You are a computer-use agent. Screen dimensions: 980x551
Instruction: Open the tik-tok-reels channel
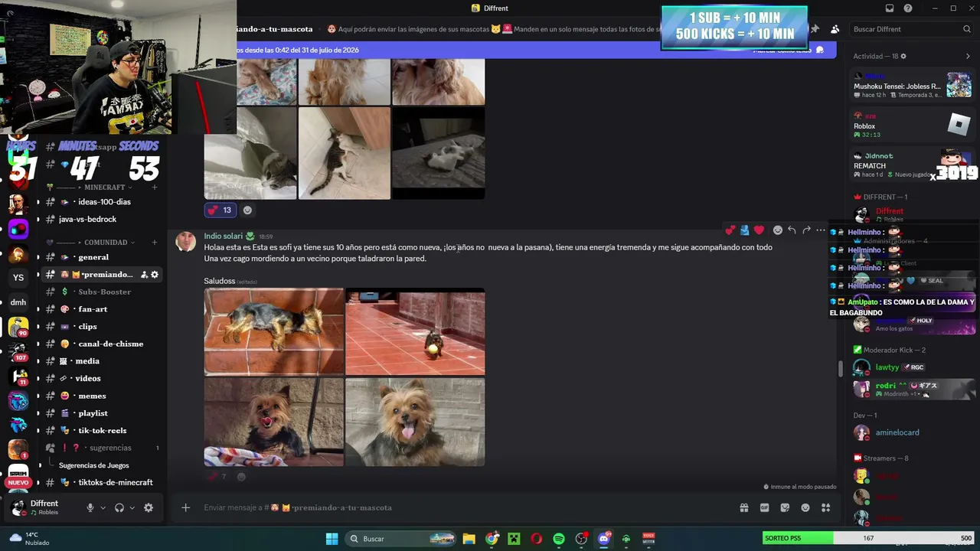point(102,430)
